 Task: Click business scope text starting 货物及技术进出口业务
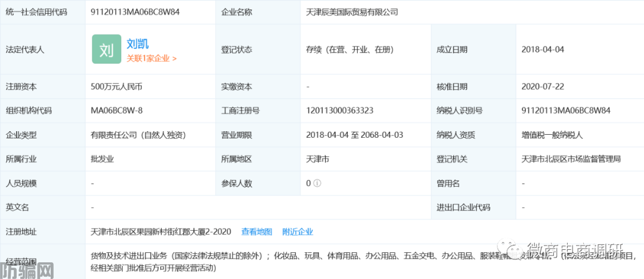pos(364,262)
